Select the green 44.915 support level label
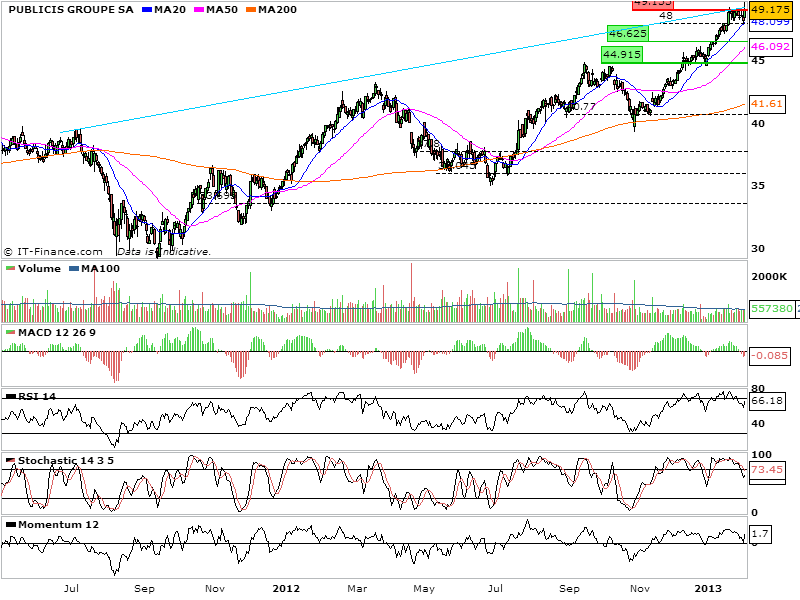 621,54
